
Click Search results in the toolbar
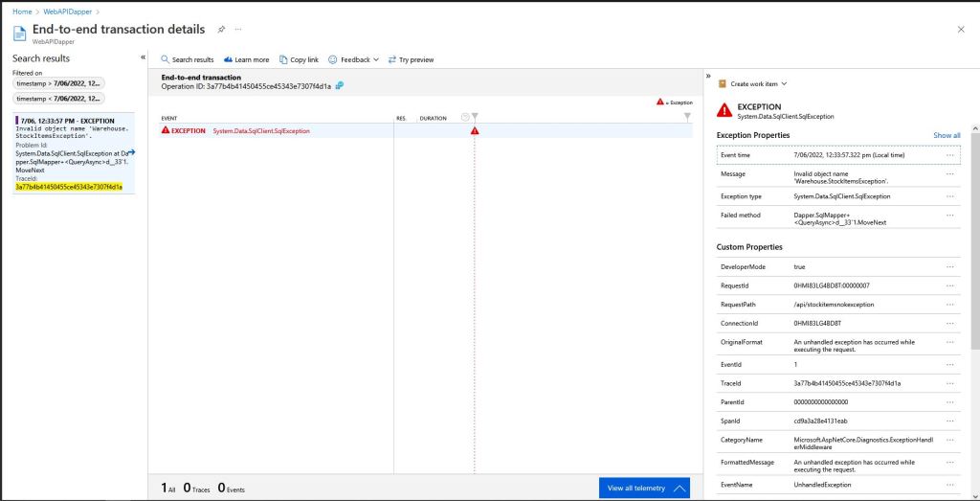coord(188,59)
